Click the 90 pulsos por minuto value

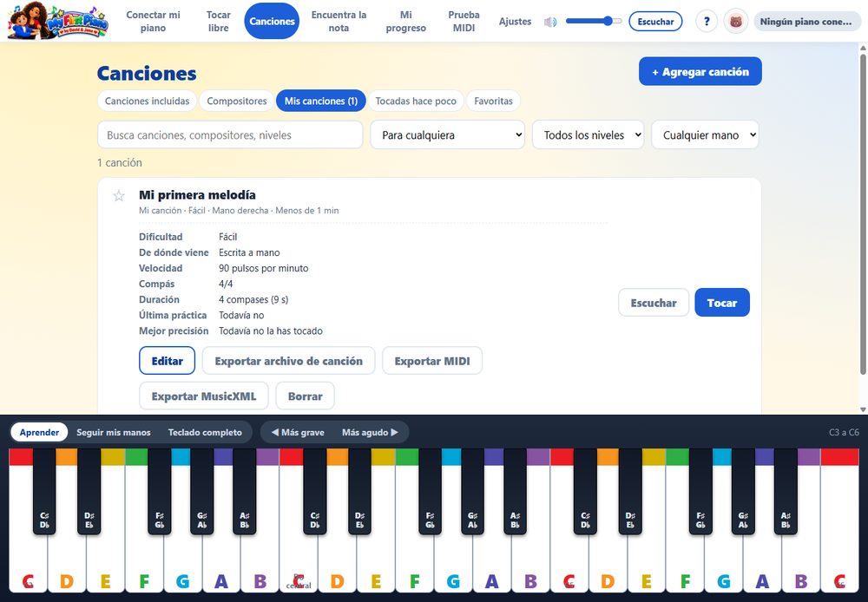(x=264, y=268)
